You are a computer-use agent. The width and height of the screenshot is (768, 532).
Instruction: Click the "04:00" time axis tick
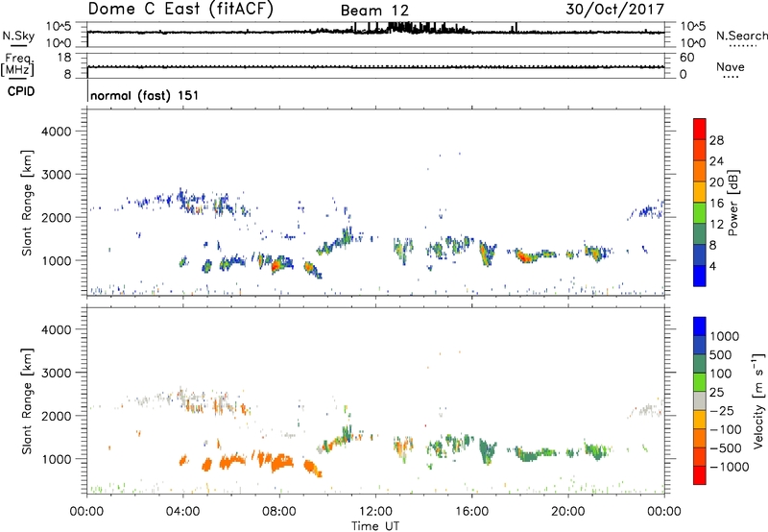click(x=182, y=512)
